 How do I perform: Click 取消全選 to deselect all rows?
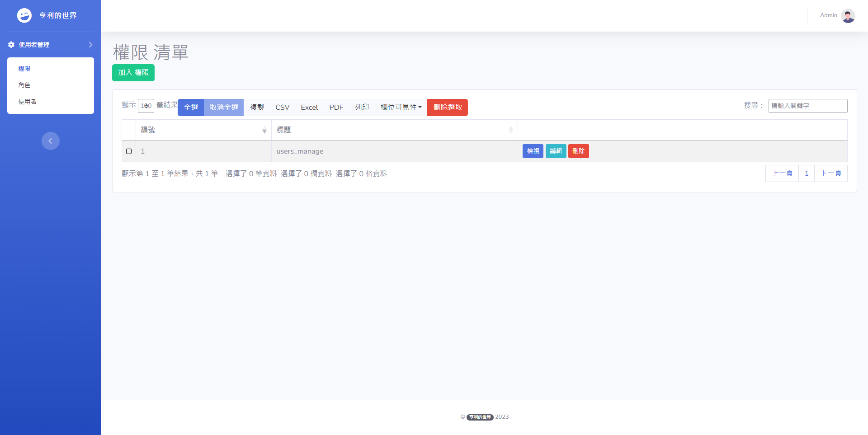(224, 107)
